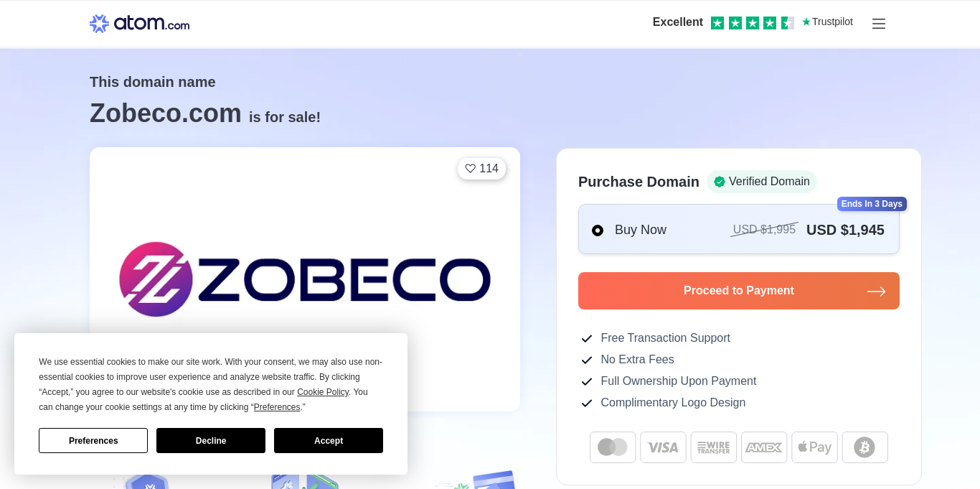The image size is (980, 489).
Task: Click the Trustpilot logo link
Action: pyautogui.click(x=828, y=22)
